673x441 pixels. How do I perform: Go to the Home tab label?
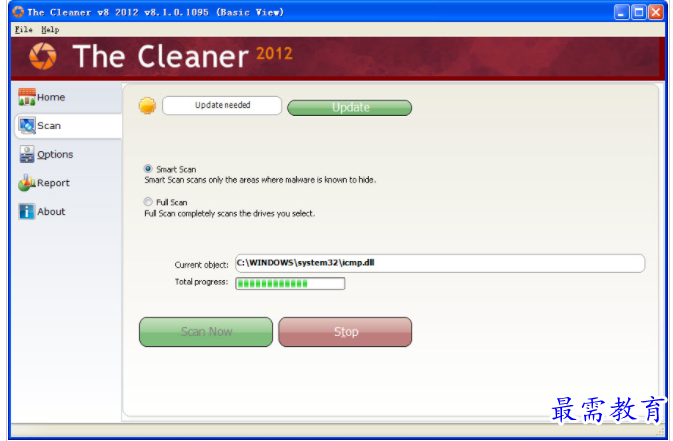click(x=51, y=97)
